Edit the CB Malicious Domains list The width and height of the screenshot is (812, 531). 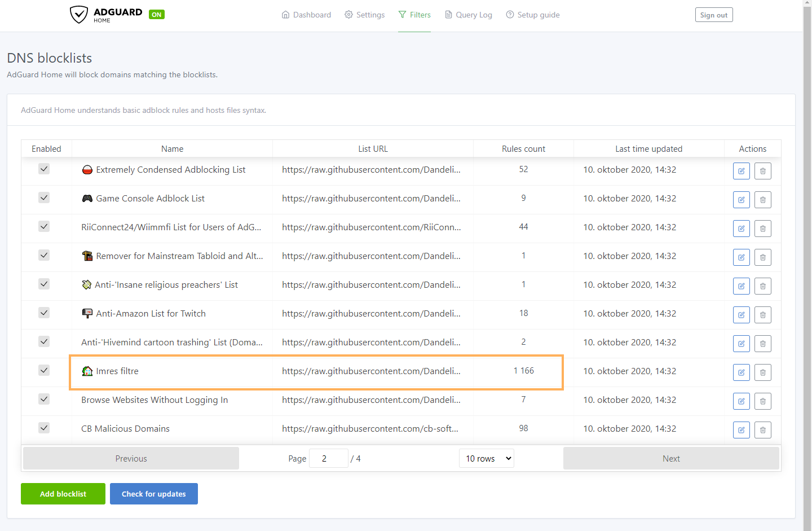tap(742, 430)
